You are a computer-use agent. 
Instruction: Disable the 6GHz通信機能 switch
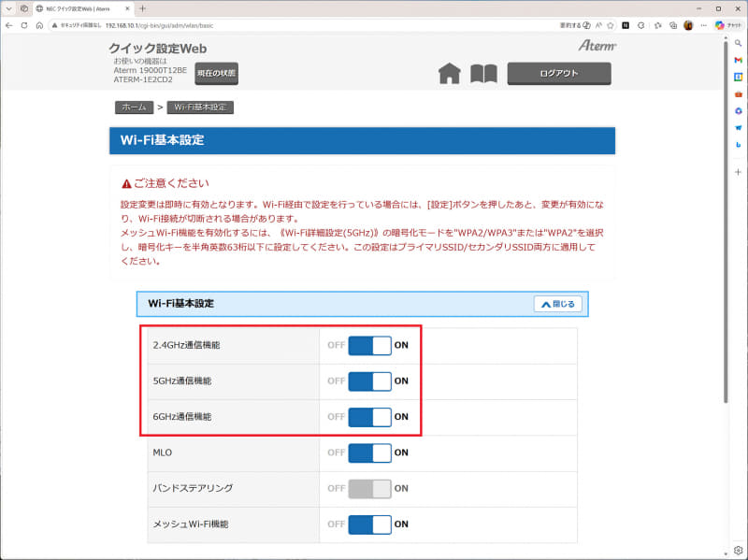[371, 417]
